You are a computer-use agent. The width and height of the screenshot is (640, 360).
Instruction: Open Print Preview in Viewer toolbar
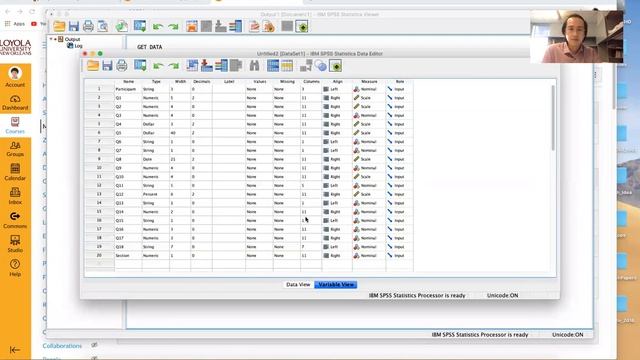coord(103,27)
